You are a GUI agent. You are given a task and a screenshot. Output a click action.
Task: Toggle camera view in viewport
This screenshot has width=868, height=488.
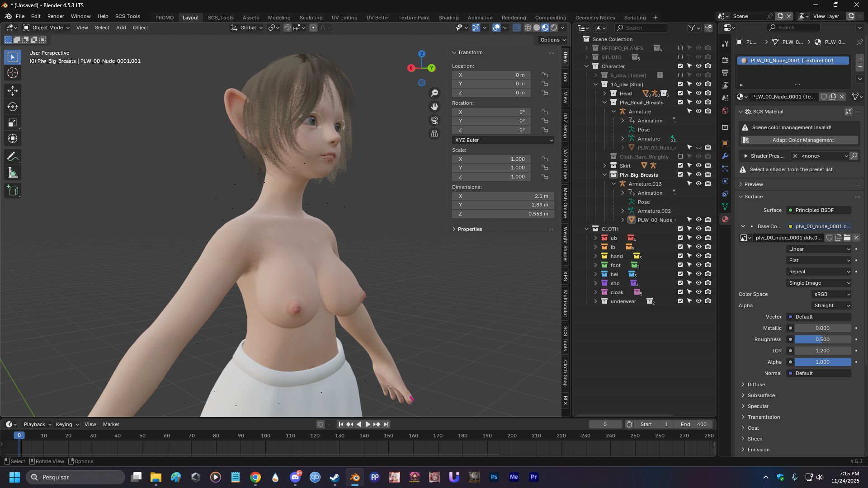pyautogui.click(x=434, y=120)
